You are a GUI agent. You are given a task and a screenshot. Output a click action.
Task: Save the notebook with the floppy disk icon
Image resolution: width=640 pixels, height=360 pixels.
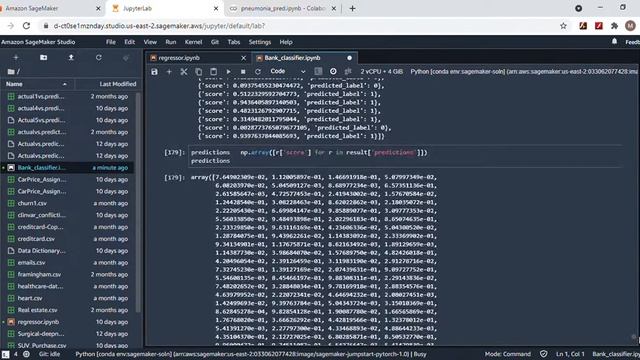click(x=154, y=71)
